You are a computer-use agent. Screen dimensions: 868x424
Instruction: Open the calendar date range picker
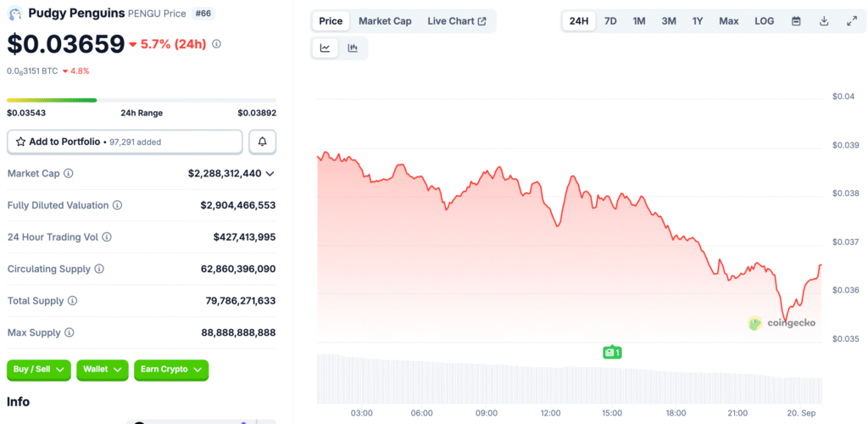tap(796, 21)
